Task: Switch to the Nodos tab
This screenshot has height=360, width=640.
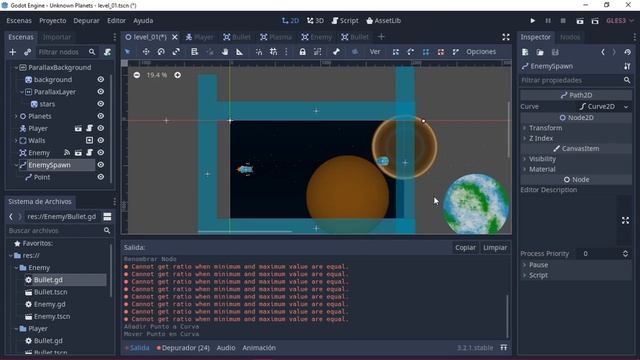Action: click(x=570, y=37)
